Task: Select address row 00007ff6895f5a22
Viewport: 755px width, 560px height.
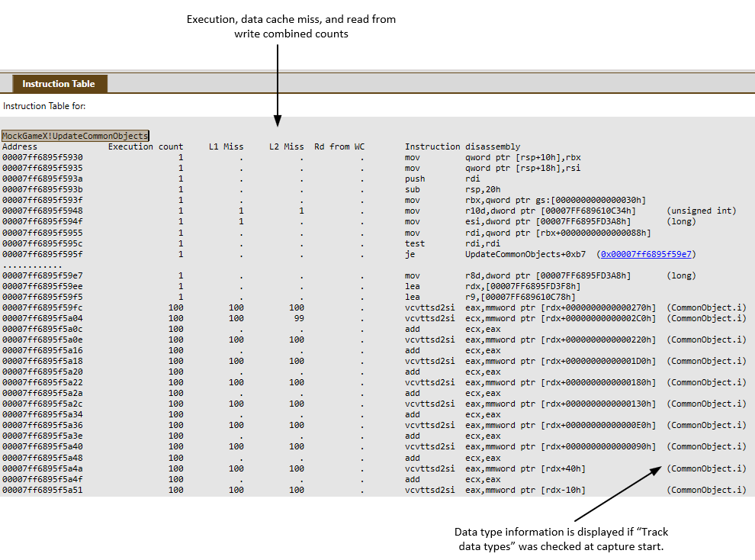Action: [374, 382]
